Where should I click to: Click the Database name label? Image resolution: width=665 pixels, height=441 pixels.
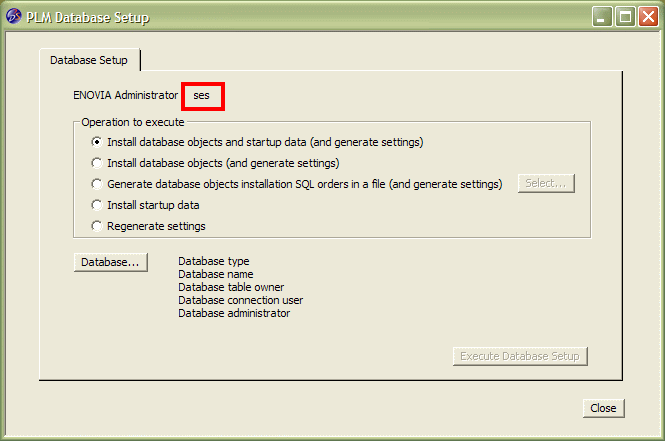pos(216,274)
